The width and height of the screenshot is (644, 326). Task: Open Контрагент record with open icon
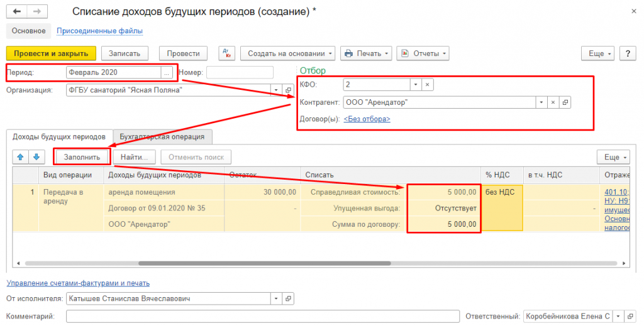[565, 102]
